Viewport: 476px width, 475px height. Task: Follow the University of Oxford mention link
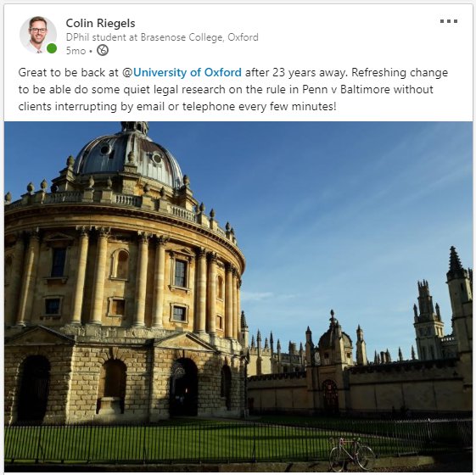pyautogui.click(x=188, y=73)
